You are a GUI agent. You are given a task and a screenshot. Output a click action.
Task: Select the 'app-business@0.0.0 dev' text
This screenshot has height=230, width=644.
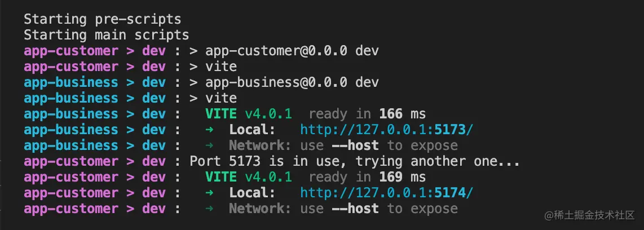[x=292, y=82]
